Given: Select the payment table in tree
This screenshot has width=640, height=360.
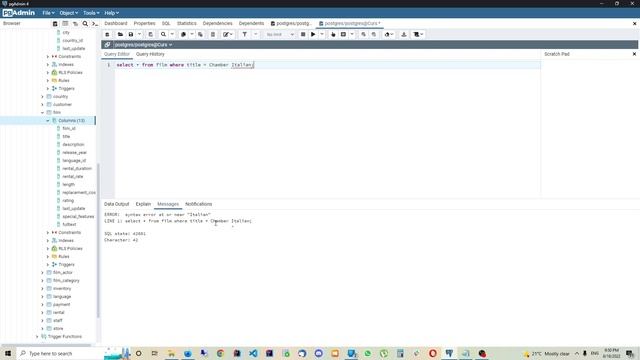Looking at the screenshot, I should pos(61,304).
